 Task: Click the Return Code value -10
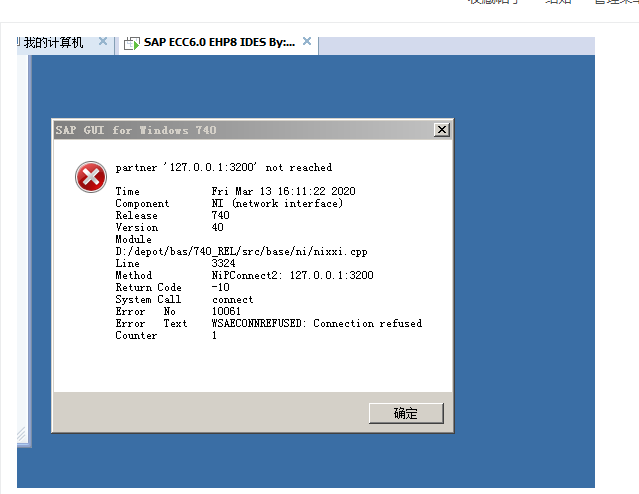(220, 287)
